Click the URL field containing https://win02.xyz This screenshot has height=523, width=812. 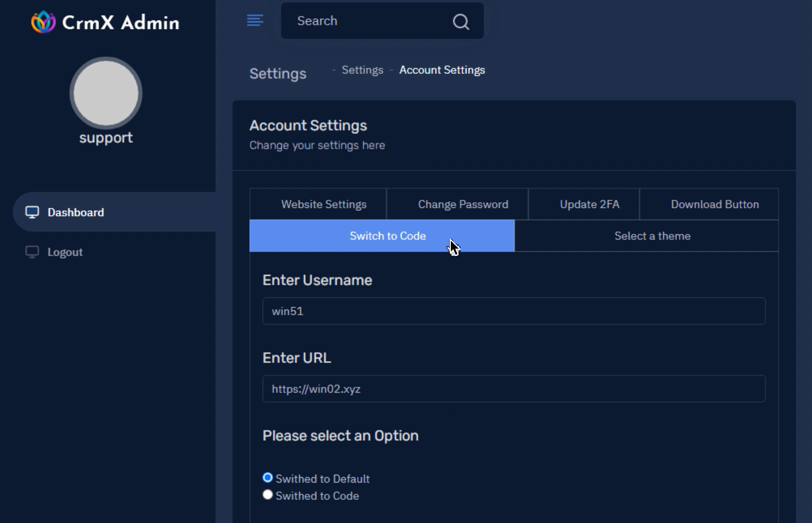(x=513, y=389)
